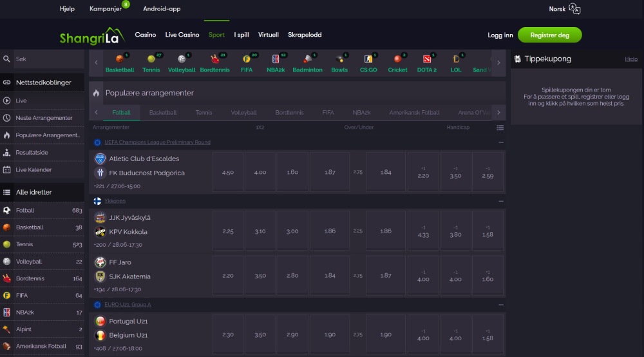644x357 pixels.
Task: Select FIFA in the sports carousel
Action: pos(247,63)
